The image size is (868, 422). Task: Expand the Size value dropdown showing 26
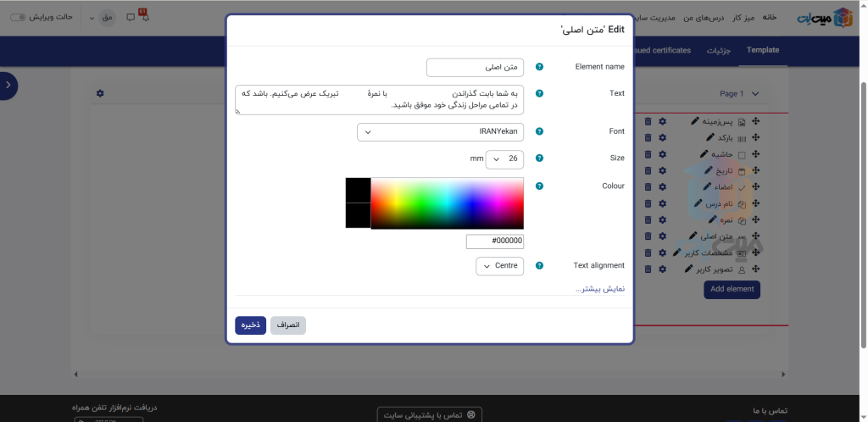(504, 159)
